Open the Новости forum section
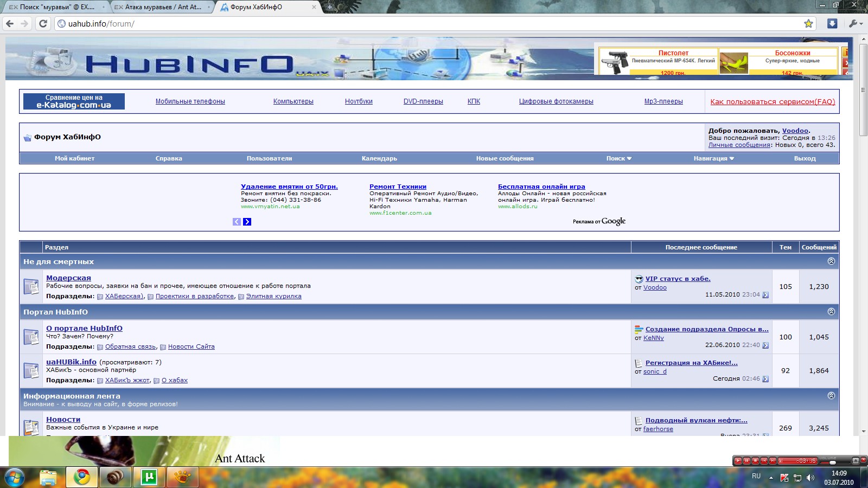868x488 pixels. [x=63, y=419]
